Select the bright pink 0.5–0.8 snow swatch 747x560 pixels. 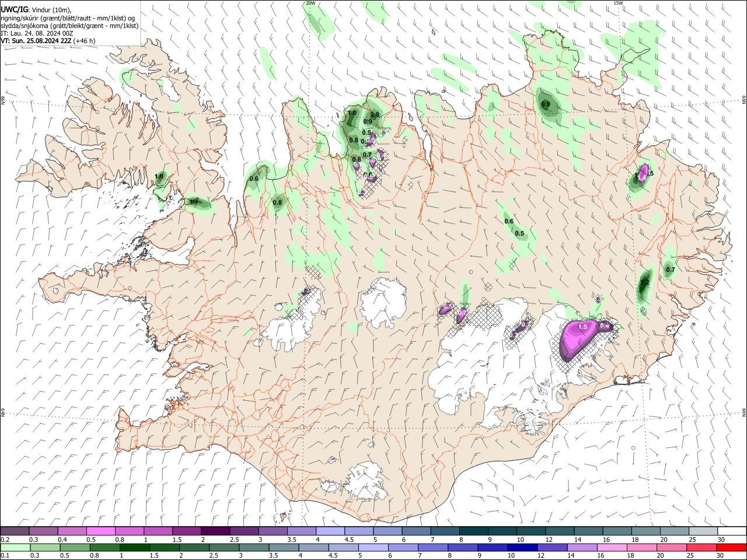pyautogui.click(x=101, y=531)
